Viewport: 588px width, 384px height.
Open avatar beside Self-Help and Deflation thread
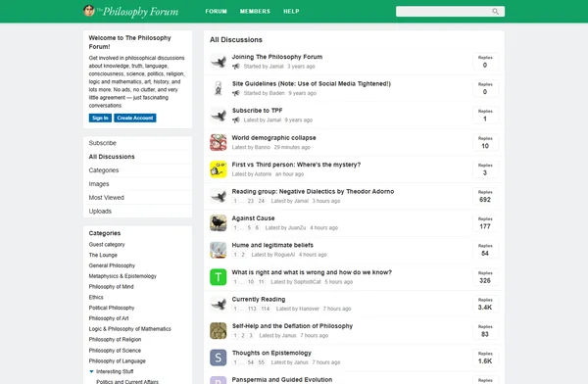[x=219, y=331]
